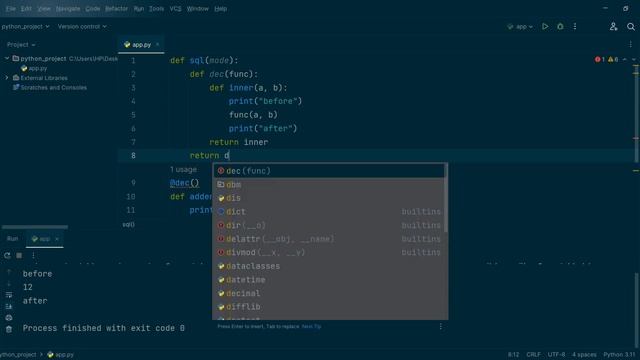Go to next highlighted problem arrow
Viewport: 640px width, 360px height.
(633, 60)
